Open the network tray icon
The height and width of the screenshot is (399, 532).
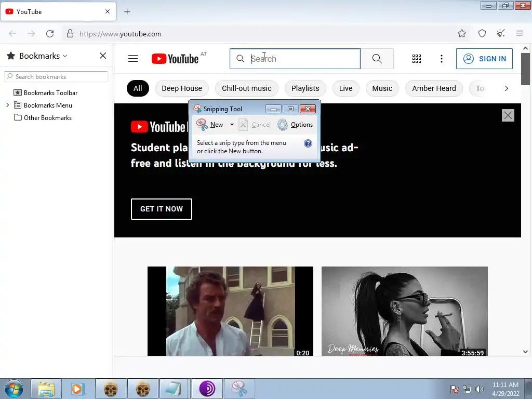(x=467, y=389)
